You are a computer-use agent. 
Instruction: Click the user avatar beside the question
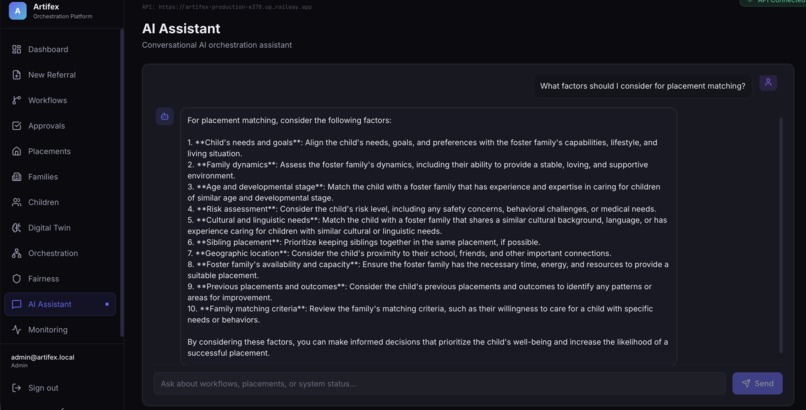768,83
